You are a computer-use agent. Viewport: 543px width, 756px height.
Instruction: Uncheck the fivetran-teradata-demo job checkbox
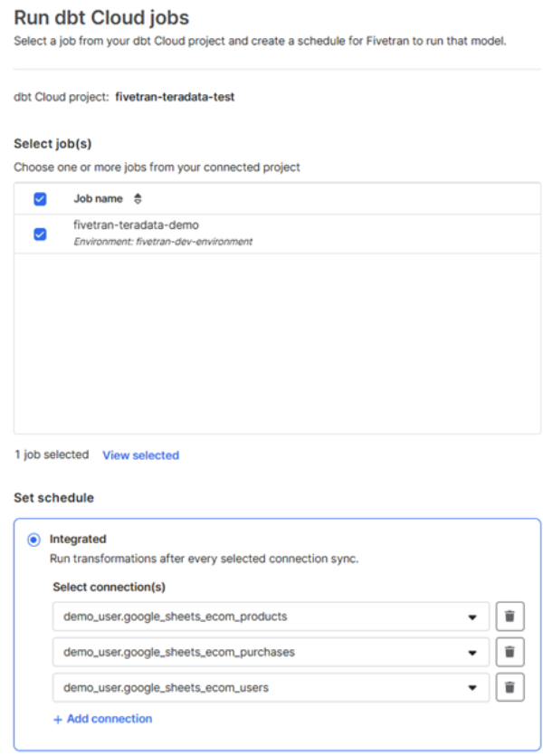[40, 234]
